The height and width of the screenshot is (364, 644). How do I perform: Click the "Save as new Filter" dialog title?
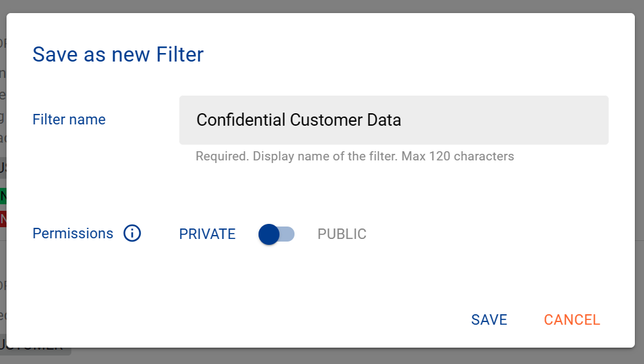118,54
